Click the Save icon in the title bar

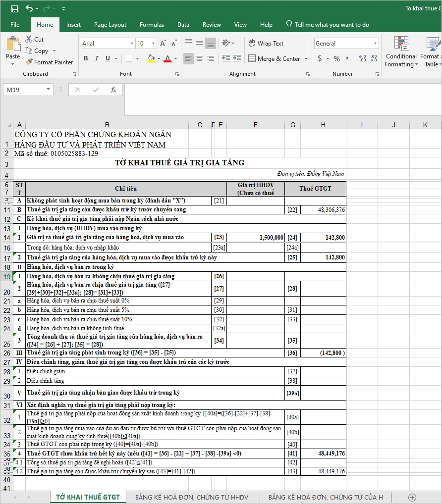pos(15,9)
